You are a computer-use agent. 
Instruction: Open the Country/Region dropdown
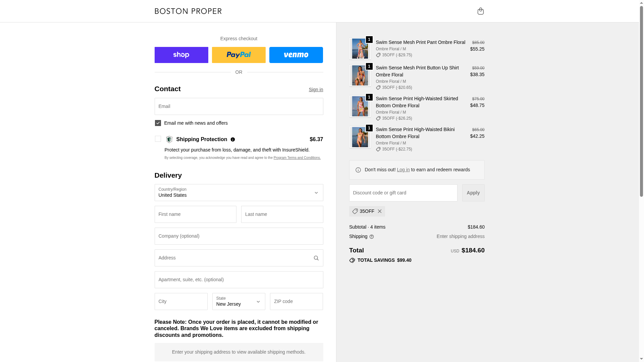(239, 193)
